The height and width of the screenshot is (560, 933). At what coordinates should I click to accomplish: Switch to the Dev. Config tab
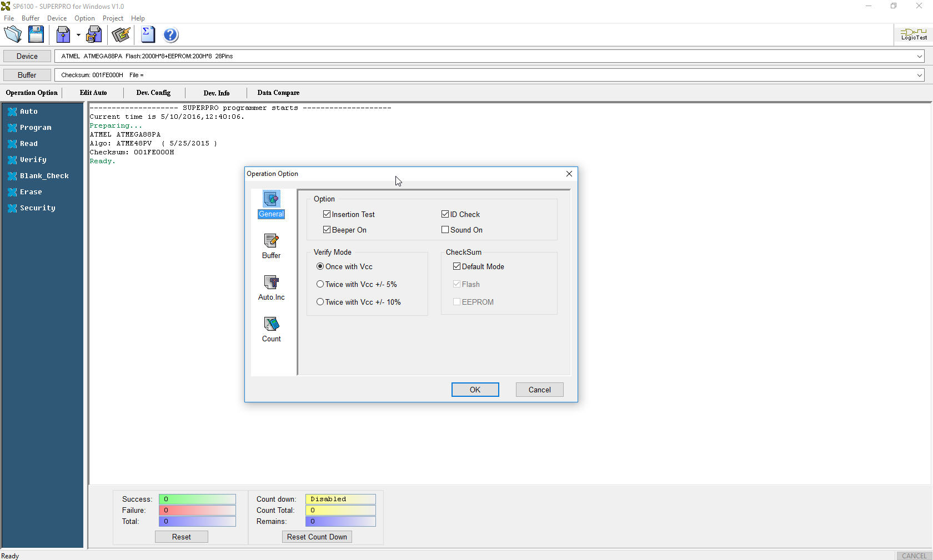coord(153,93)
